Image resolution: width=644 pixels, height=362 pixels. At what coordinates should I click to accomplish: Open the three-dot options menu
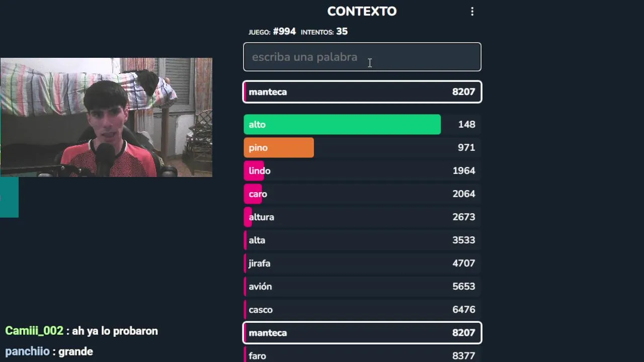tap(472, 12)
